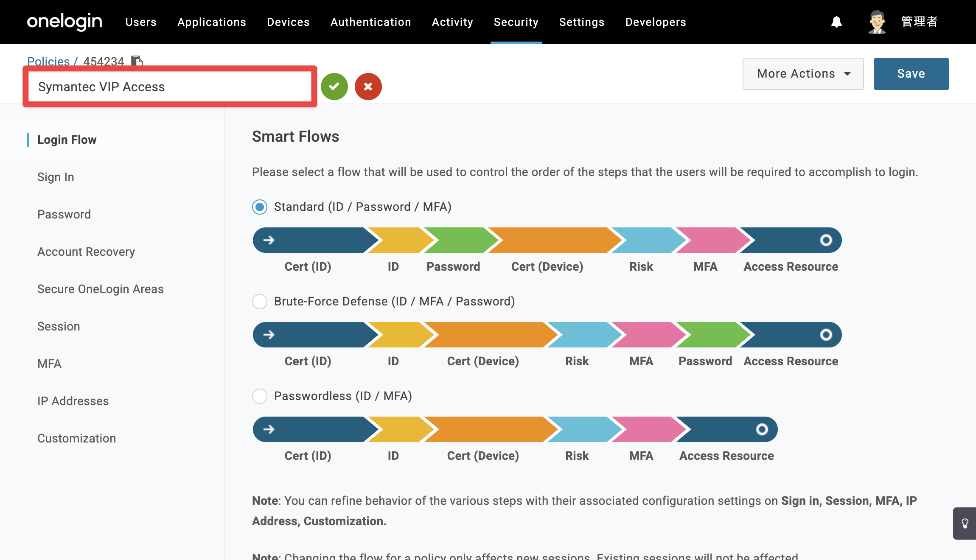This screenshot has width=976, height=560.
Task: Click the Standard flow's end circle icon
Action: 826,240
